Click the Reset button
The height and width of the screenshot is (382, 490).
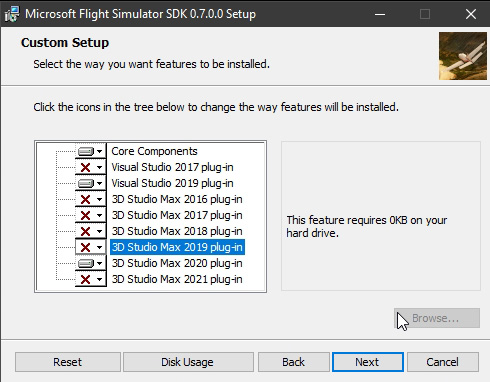coord(68,362)
